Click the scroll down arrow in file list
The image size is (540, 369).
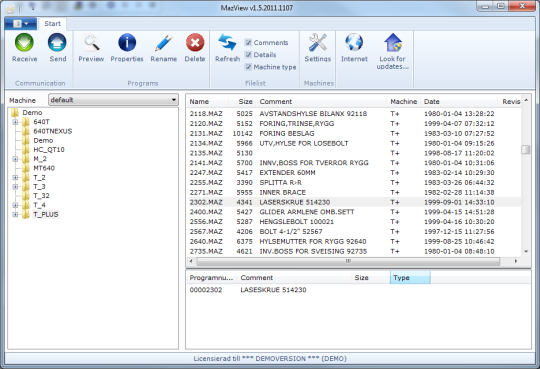coord(526,252)
